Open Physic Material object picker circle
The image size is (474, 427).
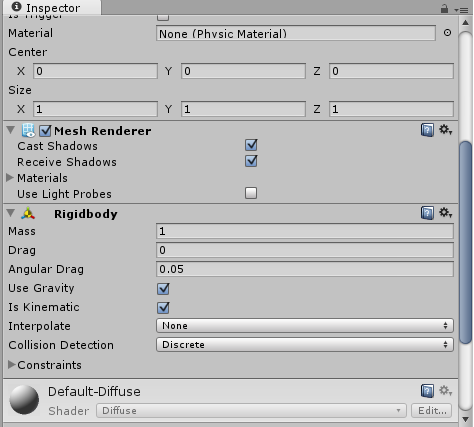coord(447,33)
